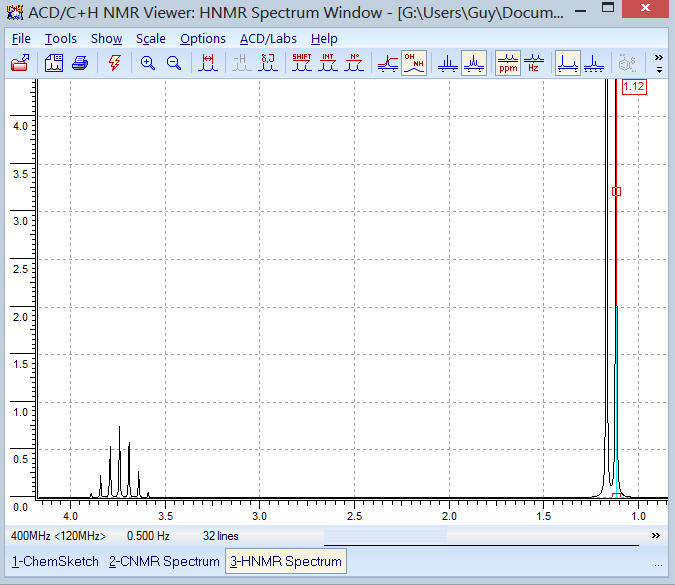Click the tallest multiplet peak near 3.75 ppm
Screen dimensions: 675x585
click(119, 461)
